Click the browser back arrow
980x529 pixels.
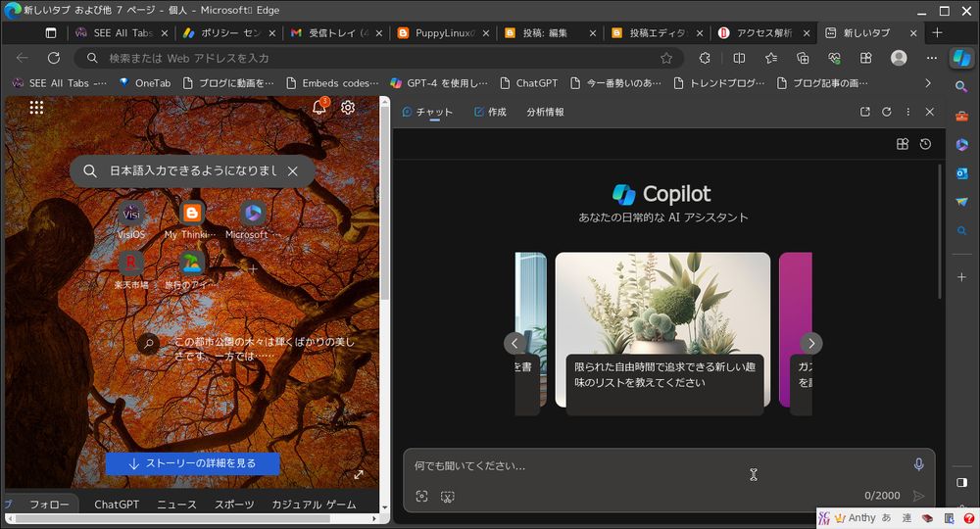(23, 58)
